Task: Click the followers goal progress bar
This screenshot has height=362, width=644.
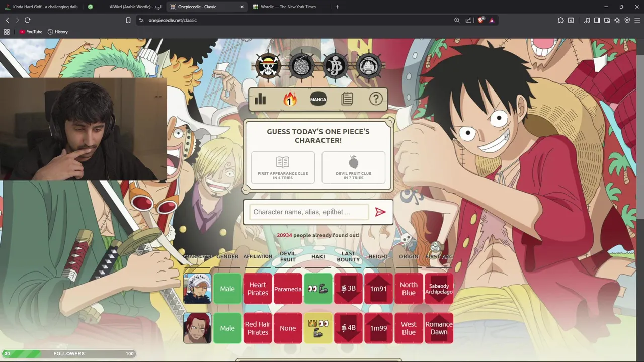Action: pyautogui.click(x=69, y=353)
